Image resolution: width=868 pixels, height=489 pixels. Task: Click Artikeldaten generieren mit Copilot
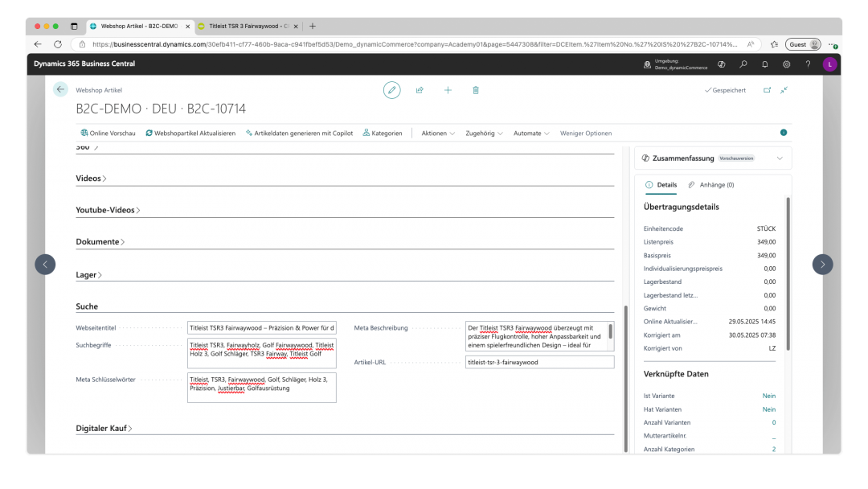[299, 133]
